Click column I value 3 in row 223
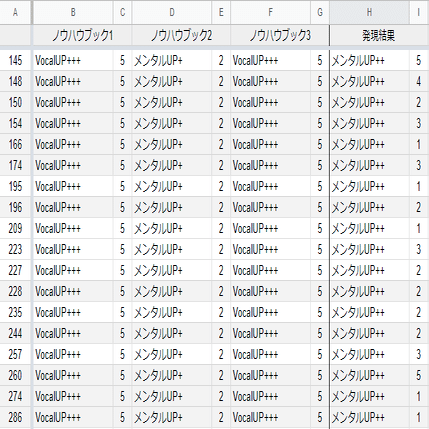 coord(419,249)
